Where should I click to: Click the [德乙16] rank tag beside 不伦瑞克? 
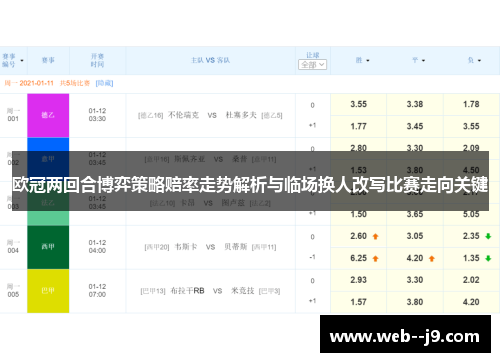150,116
